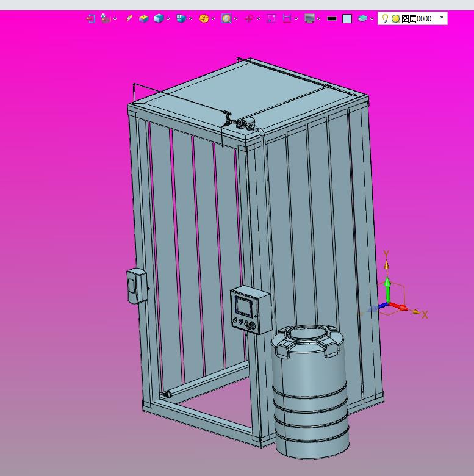Expand the teal layer icon dropdown
Viewport: 474px width, 476px height.
pos(372,19)
